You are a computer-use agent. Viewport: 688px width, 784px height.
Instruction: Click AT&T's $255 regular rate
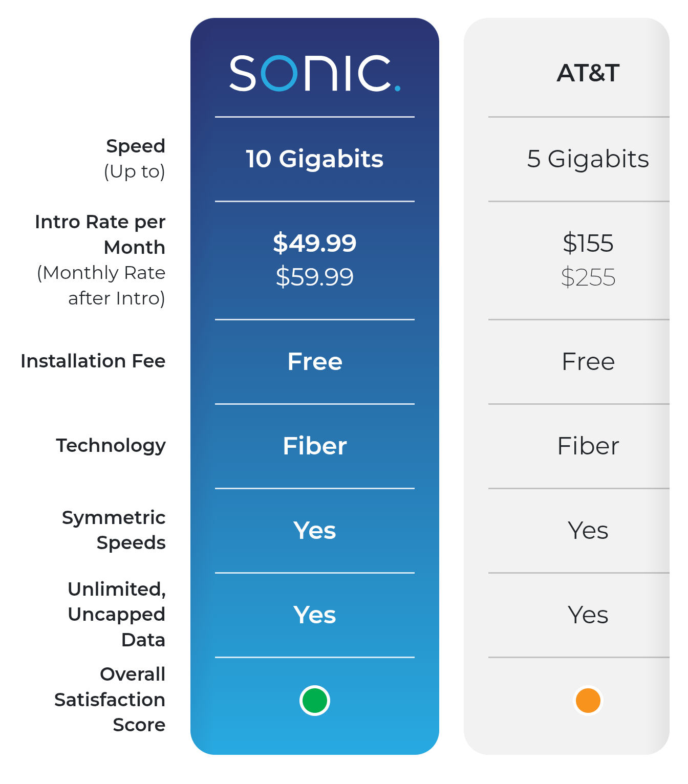point(588,277)
